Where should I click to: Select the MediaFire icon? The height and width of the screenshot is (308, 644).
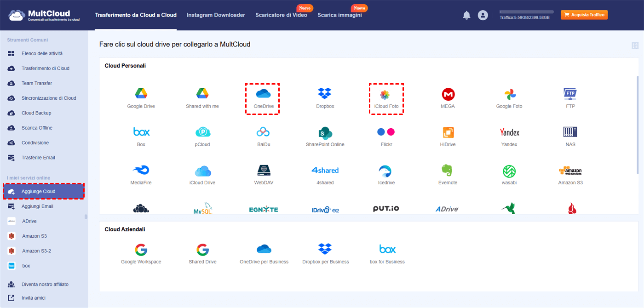(141, 171)
